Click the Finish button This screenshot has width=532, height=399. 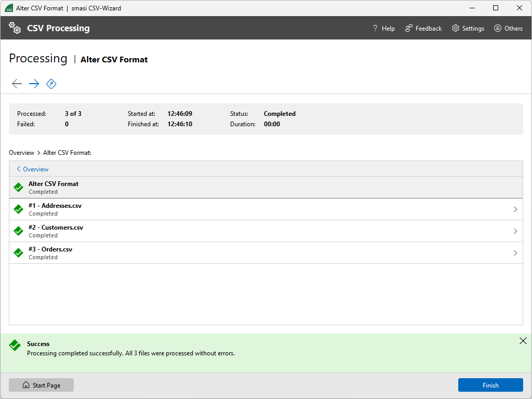(x=490, y=385)
